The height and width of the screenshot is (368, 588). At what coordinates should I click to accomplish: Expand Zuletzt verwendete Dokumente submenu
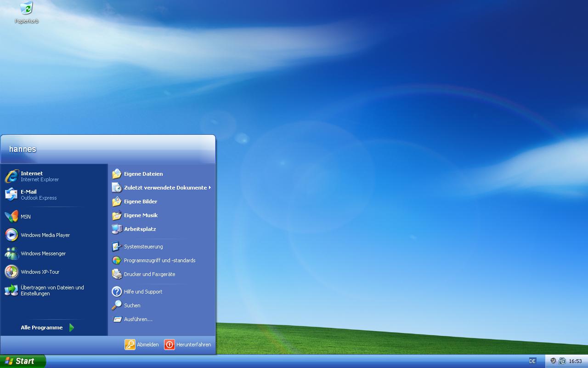click(165, 188)
